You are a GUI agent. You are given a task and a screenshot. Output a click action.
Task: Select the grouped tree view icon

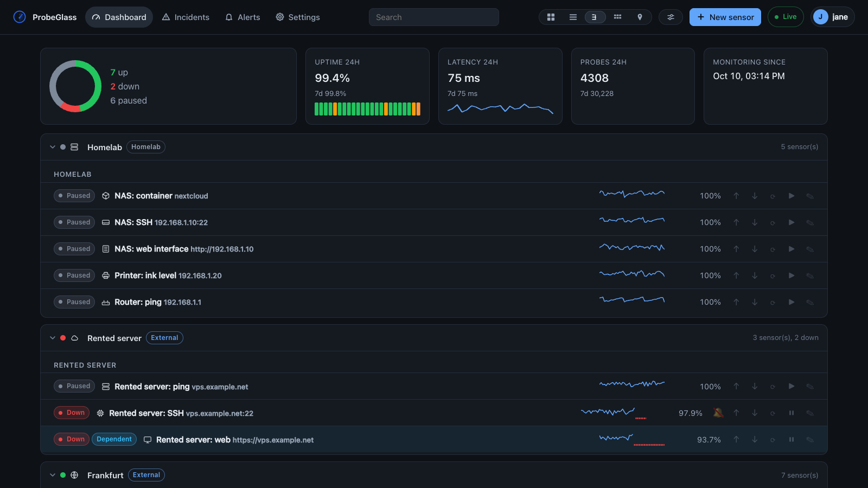click(595, 17)
